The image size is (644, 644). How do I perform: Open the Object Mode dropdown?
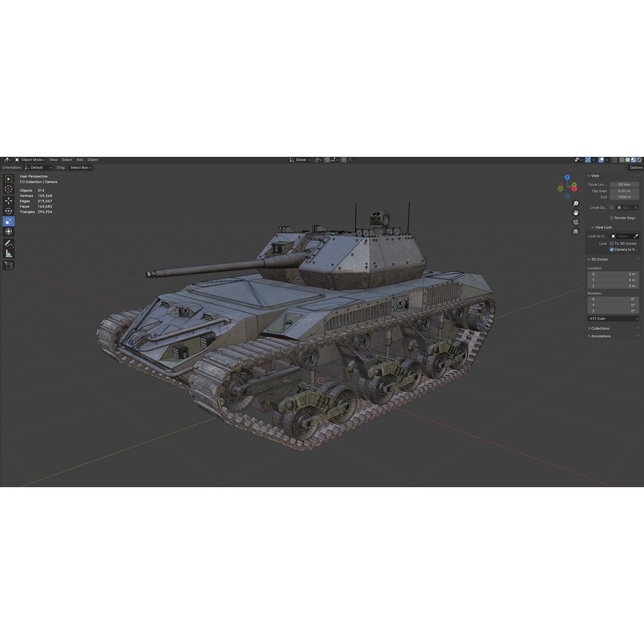click(33, 159)
